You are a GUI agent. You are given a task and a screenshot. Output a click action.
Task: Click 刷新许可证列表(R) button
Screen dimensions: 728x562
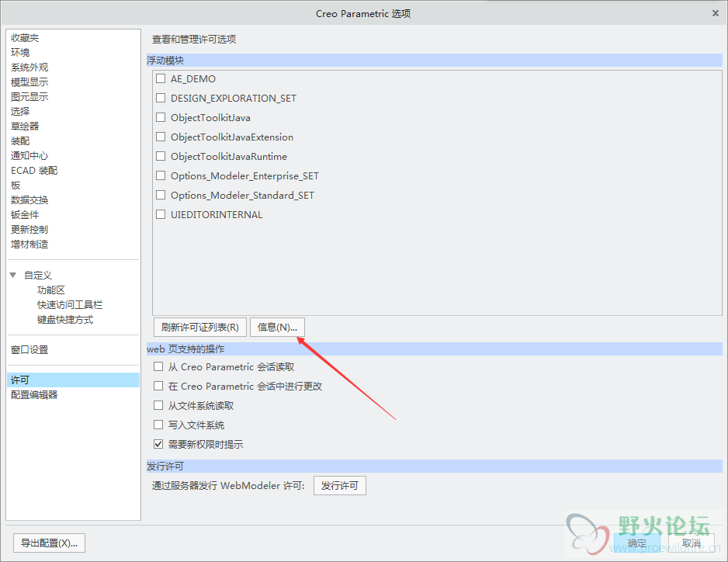200,328
